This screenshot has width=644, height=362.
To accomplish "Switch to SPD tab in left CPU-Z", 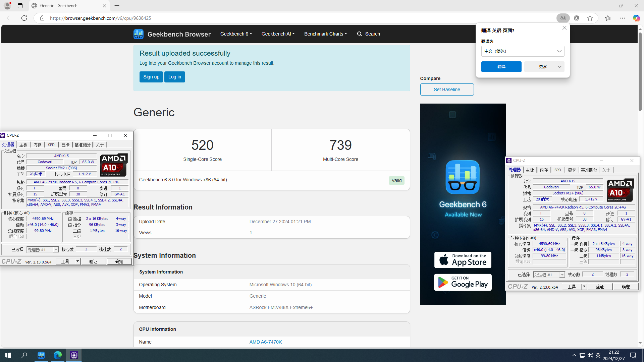I will pos(51,145).
